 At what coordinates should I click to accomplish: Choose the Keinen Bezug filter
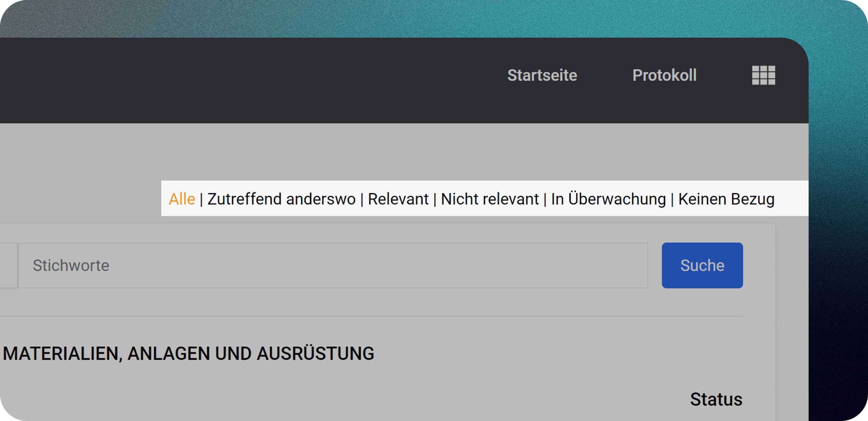click(726, 199)
